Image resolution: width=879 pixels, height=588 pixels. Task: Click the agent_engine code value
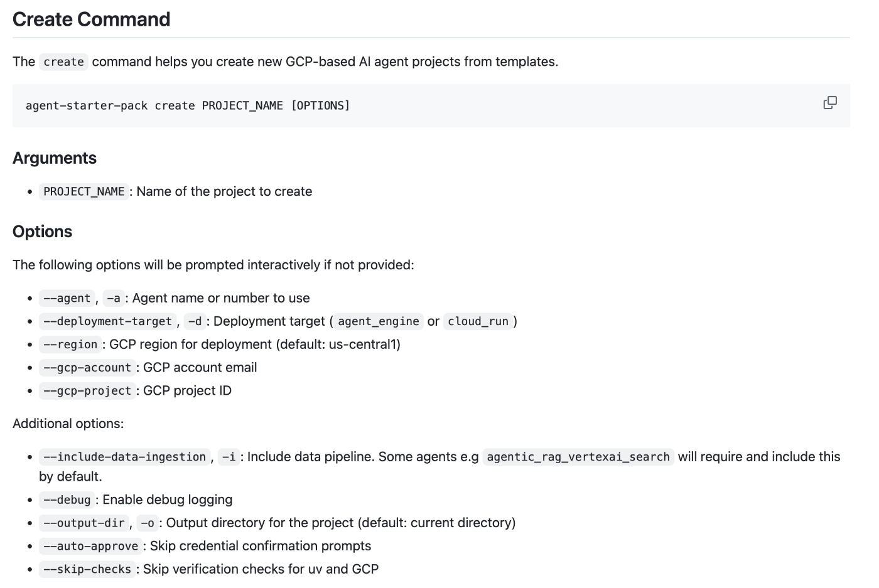point(379,321)
